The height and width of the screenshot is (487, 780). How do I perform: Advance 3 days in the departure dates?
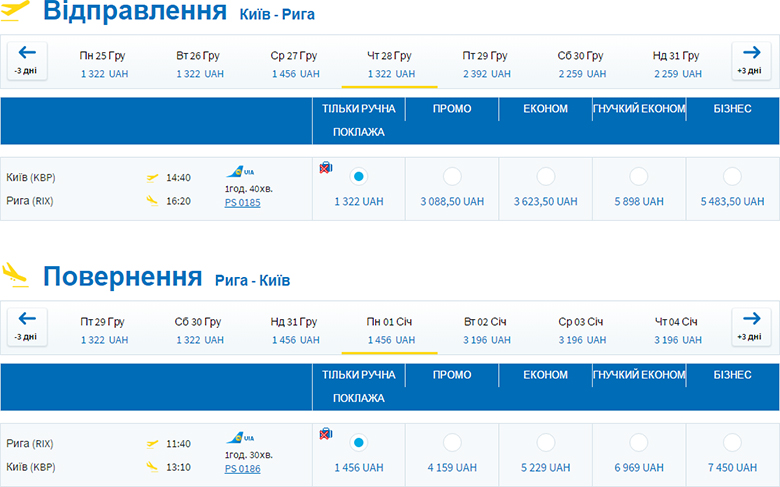752,61
